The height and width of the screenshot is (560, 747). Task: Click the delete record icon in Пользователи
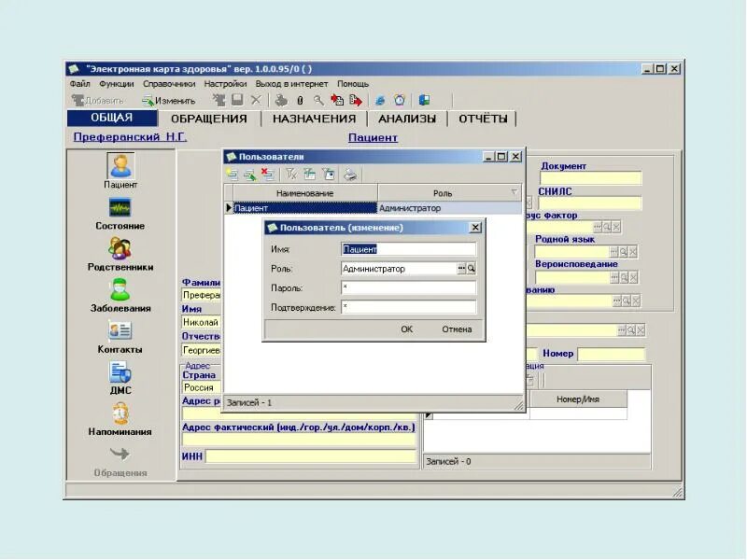coord(267,175)
